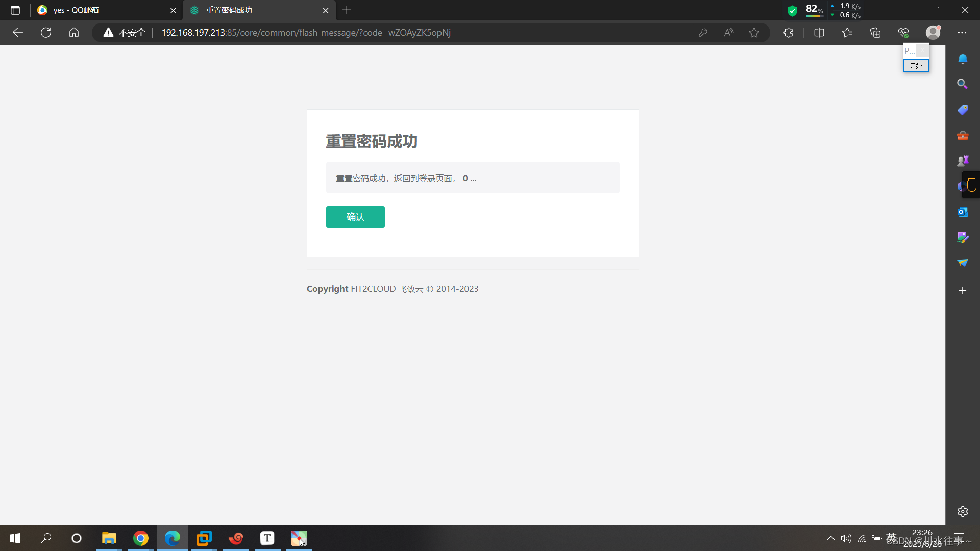Viewport: 980px width, 551px height.
Task: Open the Collections panel
Action: [x=875, y=33]
